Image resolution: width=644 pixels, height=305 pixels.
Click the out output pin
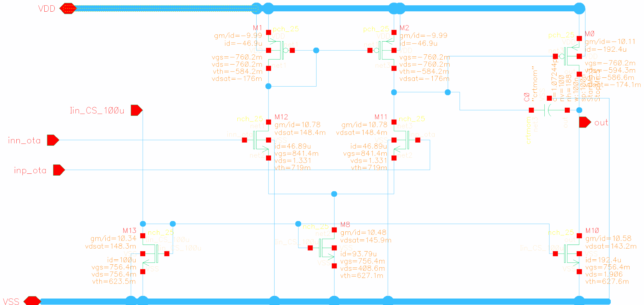(x=585, y=122)
